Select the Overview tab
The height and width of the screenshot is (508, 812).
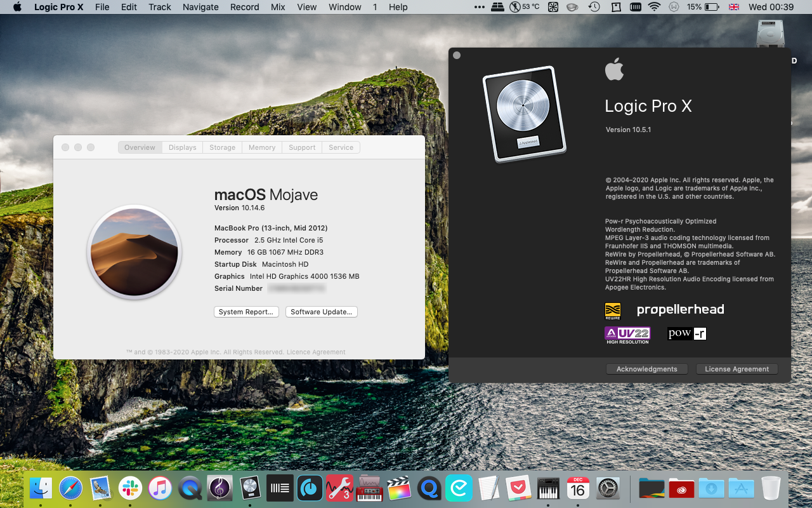(140, 147)
